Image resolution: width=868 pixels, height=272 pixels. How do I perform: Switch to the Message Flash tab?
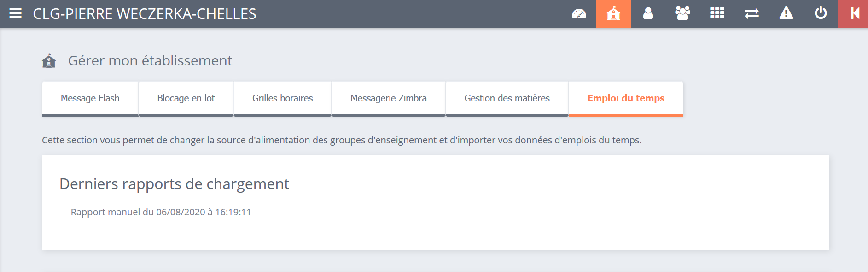click(90, 98)
